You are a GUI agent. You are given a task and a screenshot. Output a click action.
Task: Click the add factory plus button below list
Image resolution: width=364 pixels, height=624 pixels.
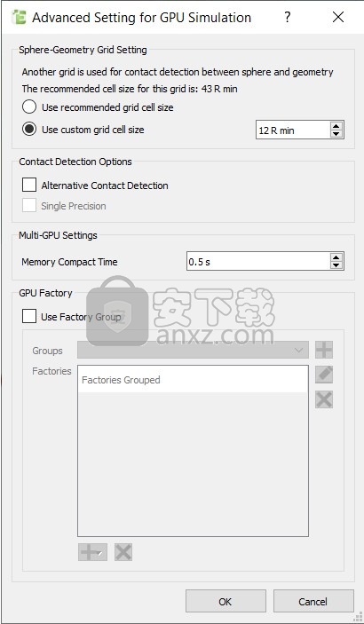92,552
